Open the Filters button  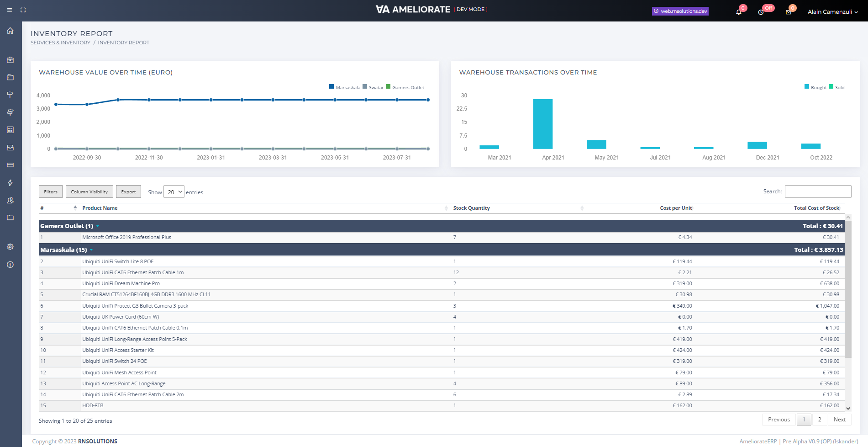point(51,192)
